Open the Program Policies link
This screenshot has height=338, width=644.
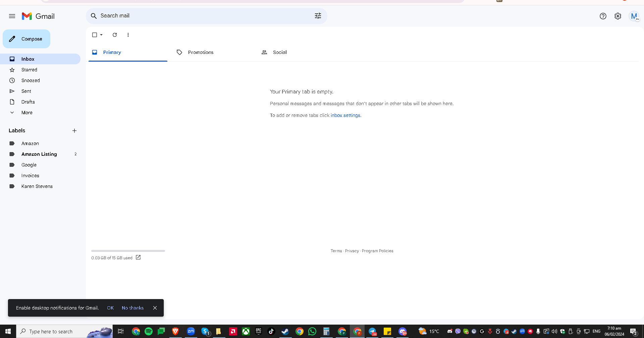tap(377, 251)
